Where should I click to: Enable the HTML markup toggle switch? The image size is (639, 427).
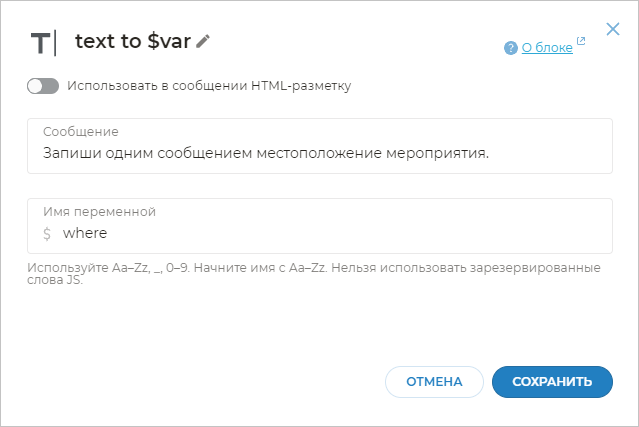pos(43,86)
